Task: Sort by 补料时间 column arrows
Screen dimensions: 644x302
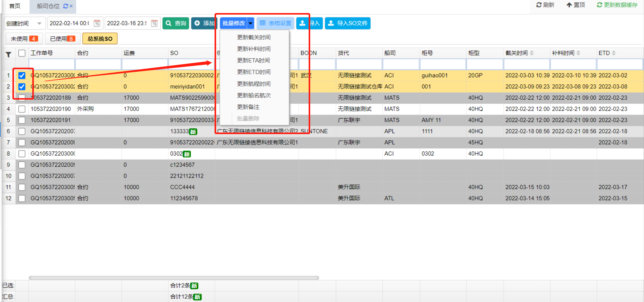Action: pyautogui.click(x=578, y=53)
